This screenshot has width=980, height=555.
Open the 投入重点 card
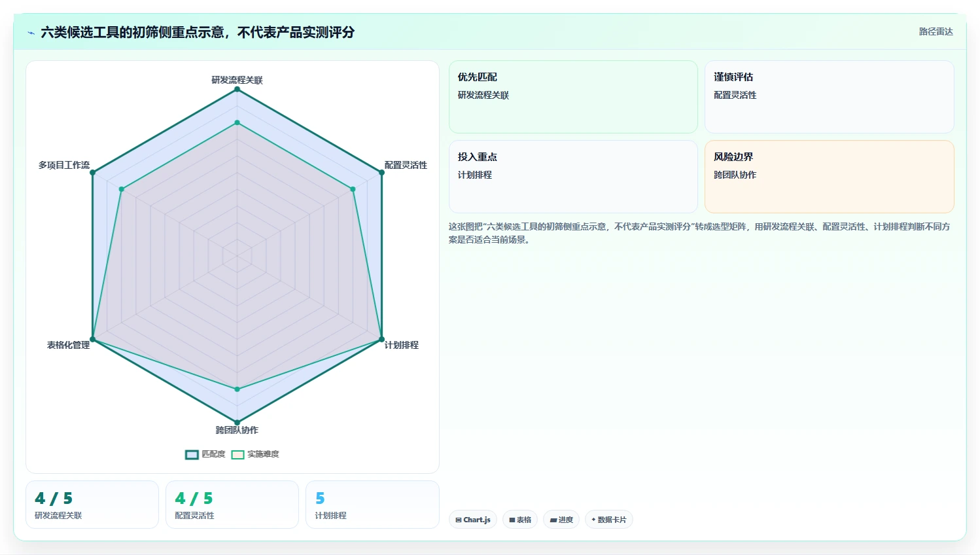pyautogui.click(x=573, y=177)
